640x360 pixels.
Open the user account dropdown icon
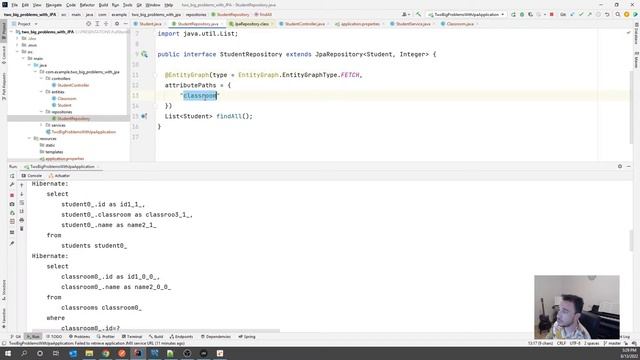pos(406,14)
